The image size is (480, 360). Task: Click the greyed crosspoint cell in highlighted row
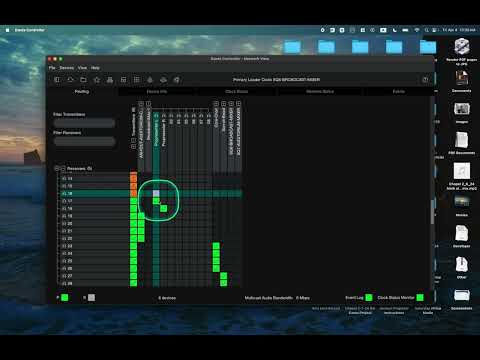tap(156, 193)
